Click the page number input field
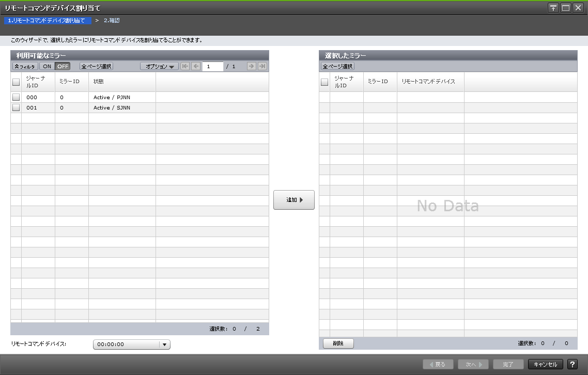 212,66
